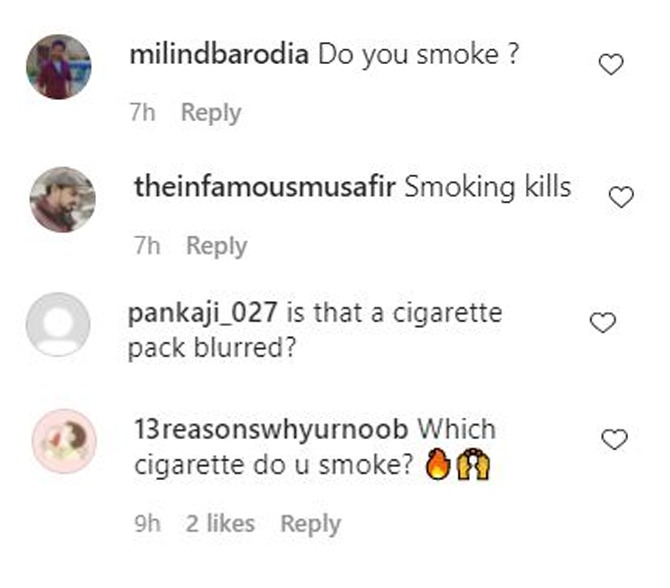Reply to 13reasonswhyurnoob's comment

(311, 524)
